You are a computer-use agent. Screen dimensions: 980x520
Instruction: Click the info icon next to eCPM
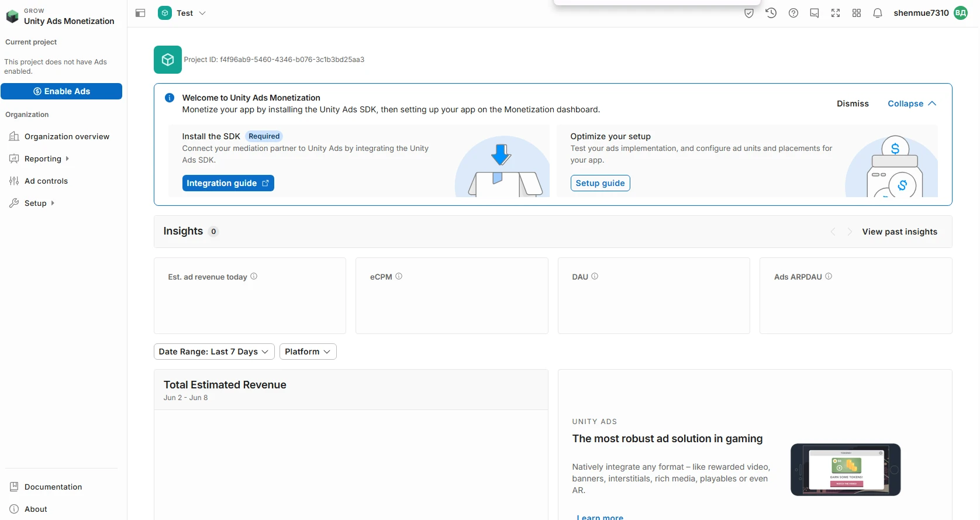(x=399, y=276)
